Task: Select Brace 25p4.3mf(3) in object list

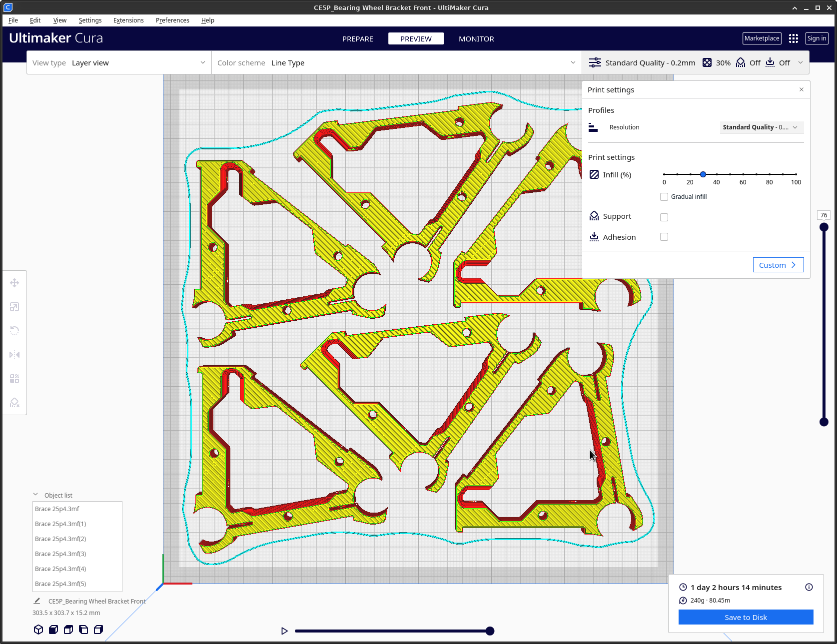Action: [77, 554]
